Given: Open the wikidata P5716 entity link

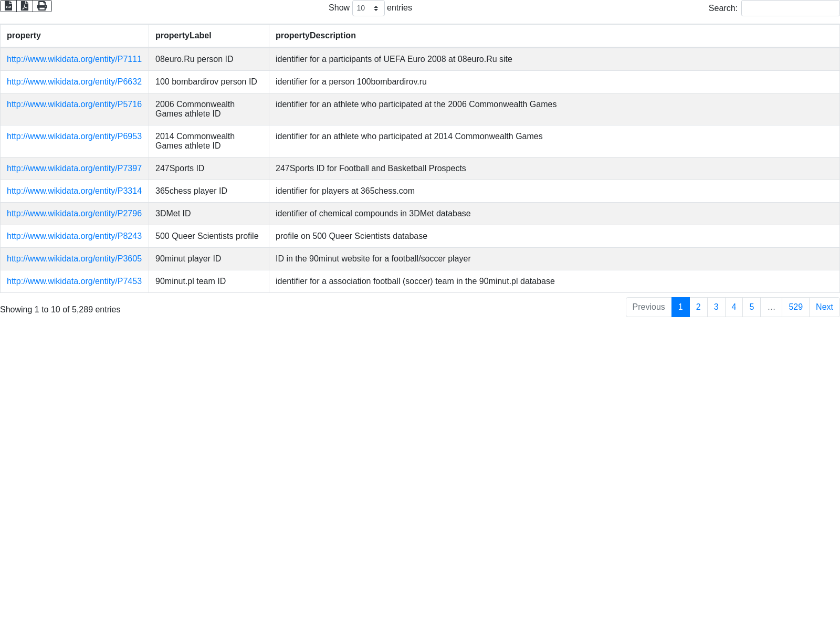Looking at the screenshot, I should [74, 104].
